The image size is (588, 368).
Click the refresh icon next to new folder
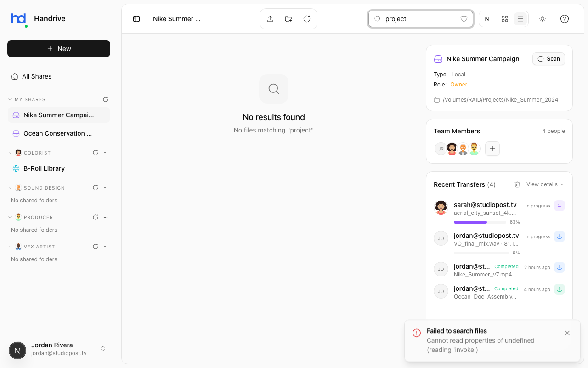point(306,19)
